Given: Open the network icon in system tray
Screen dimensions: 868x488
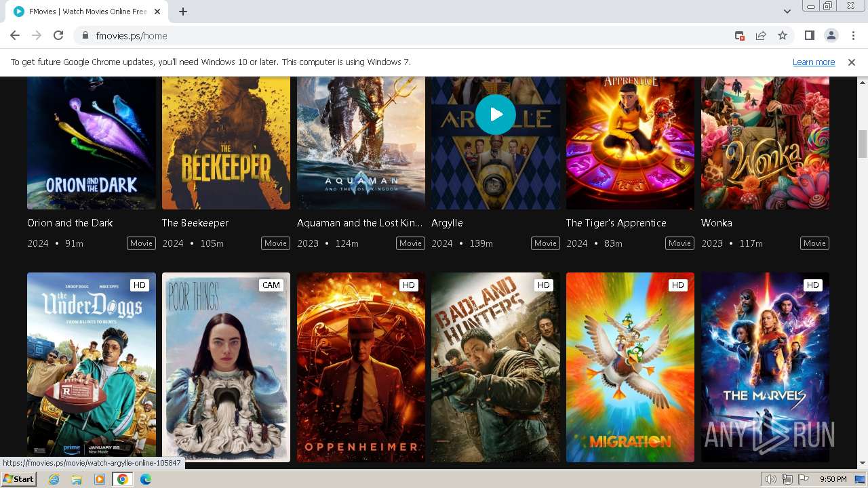Looking at the screenshot, I should [787, 479].
